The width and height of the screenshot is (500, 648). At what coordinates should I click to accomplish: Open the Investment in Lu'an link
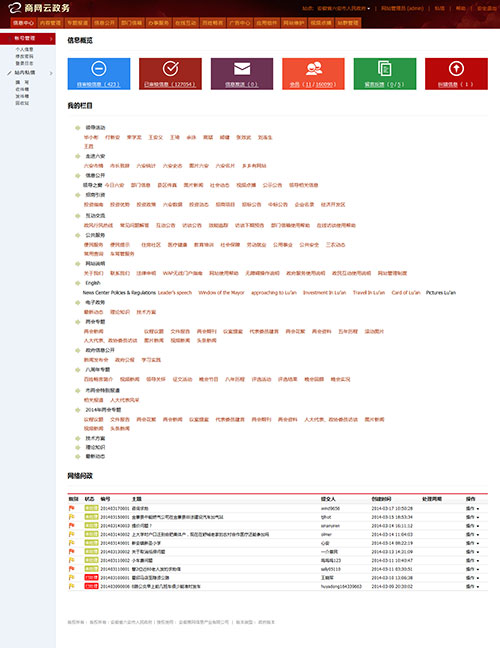click(x=324, y=293)
